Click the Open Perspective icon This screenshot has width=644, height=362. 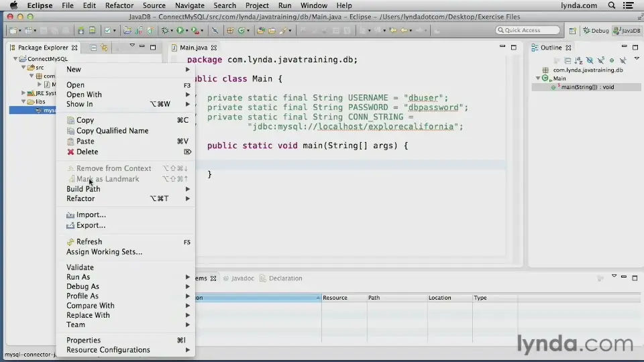click(572, 30)
